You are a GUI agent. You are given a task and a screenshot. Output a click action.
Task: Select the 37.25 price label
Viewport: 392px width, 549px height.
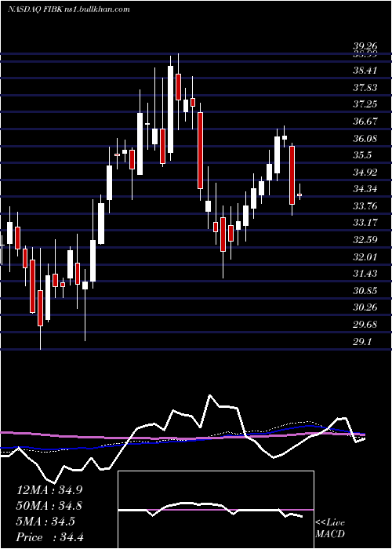pos(365,104)
